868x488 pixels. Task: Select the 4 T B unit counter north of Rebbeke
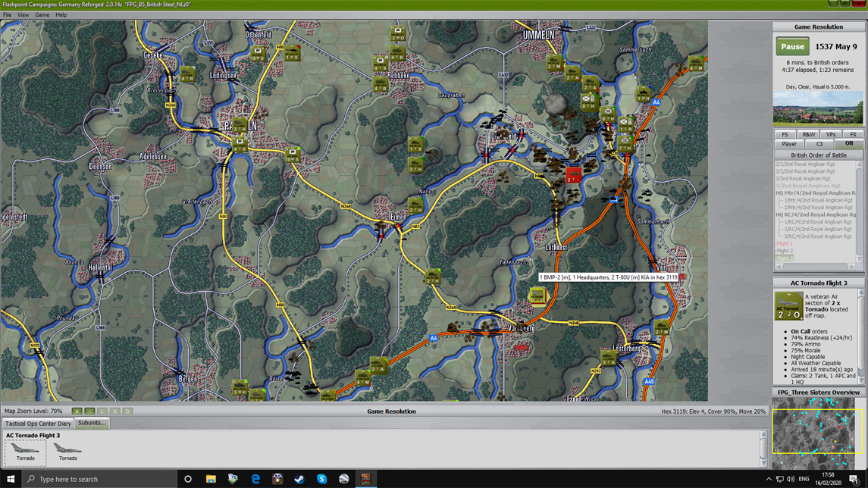pos(397,53)
